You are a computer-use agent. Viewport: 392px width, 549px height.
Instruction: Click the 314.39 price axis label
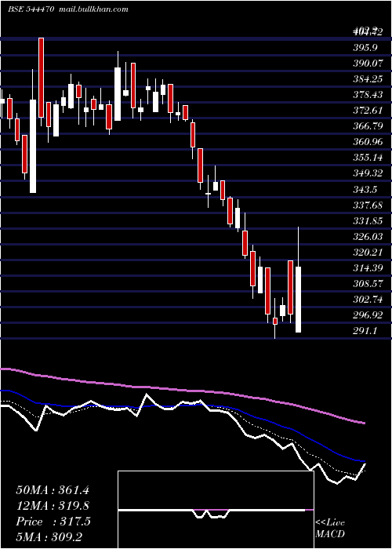click(x=368, y=268)
